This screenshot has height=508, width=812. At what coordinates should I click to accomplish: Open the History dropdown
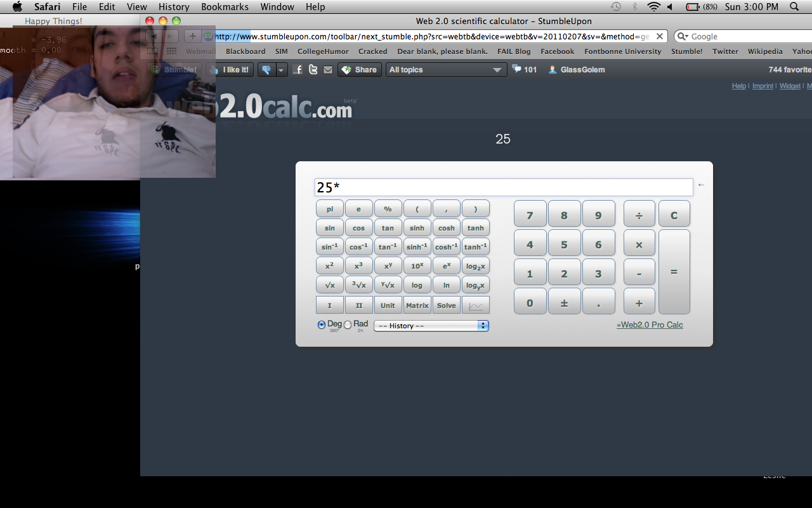coord(431,326)
